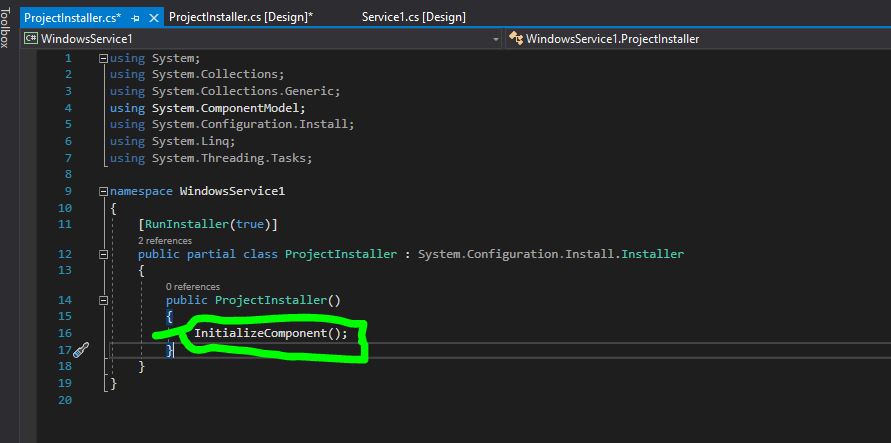This screenshot has width=891, height=443.
Task: Open the Toolbox side panel
Action: tap(5, 28)
